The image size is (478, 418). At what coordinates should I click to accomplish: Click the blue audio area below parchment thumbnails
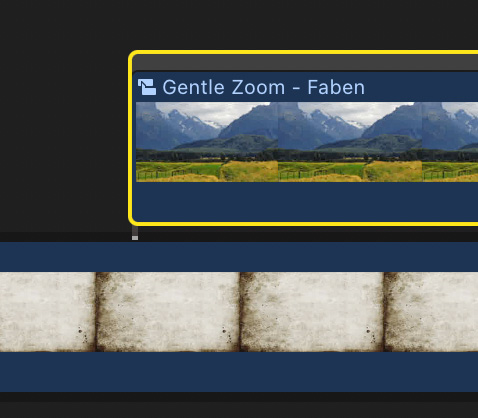(x=239, y=372)
